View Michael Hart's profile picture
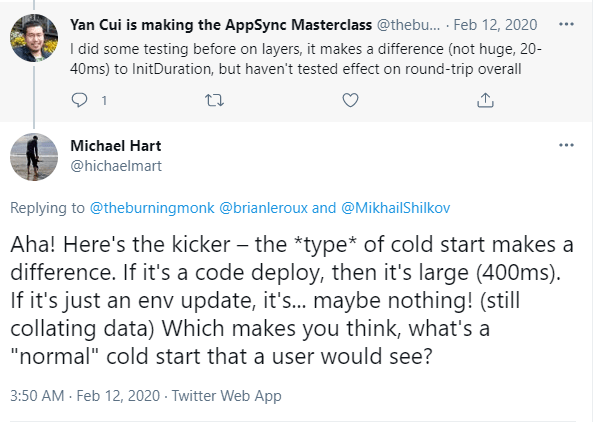The height and width of the screenshot is (422, 597). [34, 157]
